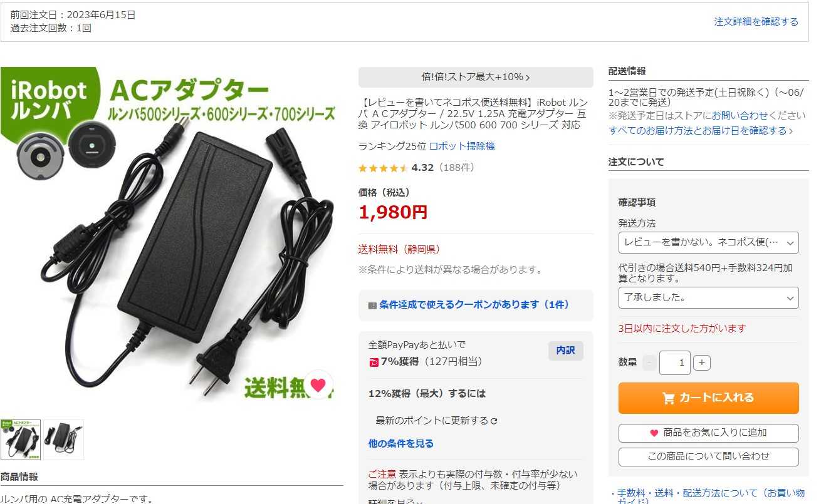The image size is (826, 504).
Task: Click the quantity input field
Action: (x=675, y=363)
